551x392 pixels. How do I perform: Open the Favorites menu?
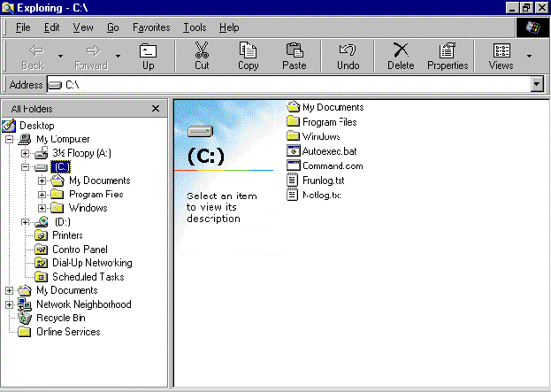(151, 27)
